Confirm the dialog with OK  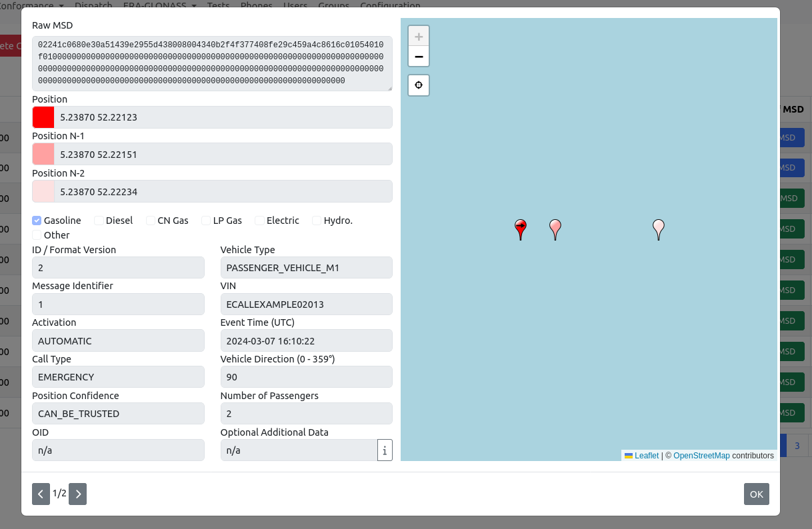click(x=756, y=494)
